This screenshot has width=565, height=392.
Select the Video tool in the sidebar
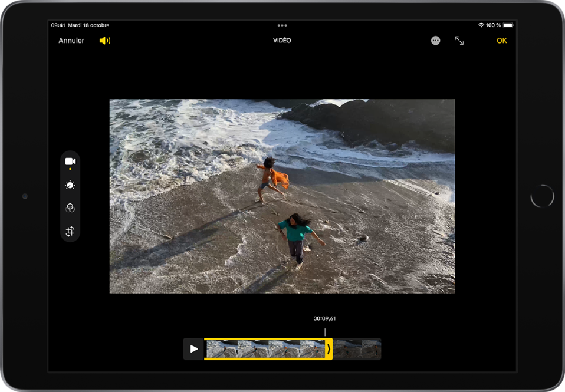pyautogui.click(x=70, y=160)
